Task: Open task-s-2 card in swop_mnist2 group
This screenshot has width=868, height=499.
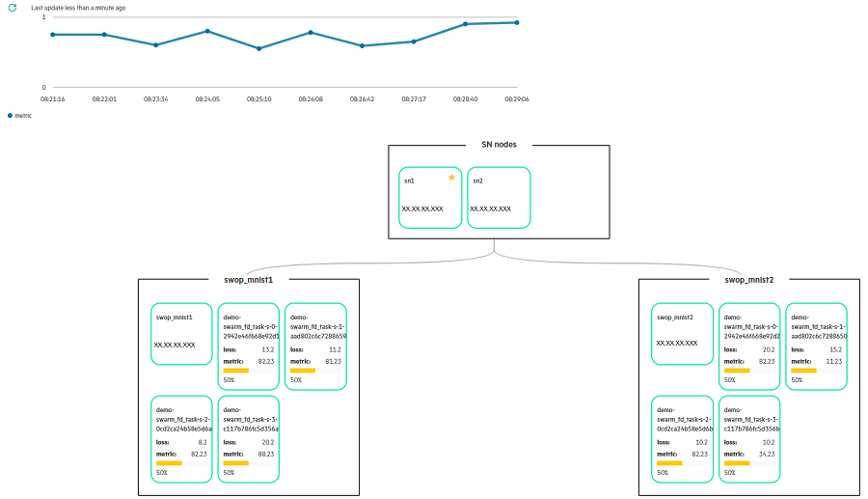Action: coord(683,439)
